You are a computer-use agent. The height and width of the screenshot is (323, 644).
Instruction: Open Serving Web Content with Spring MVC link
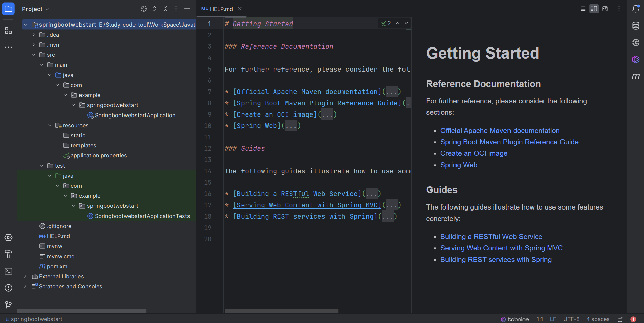coord(501,248)
